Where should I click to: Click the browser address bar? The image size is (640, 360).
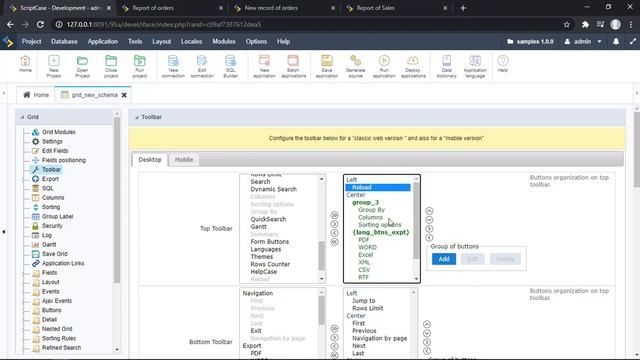[x=310, y=24]
